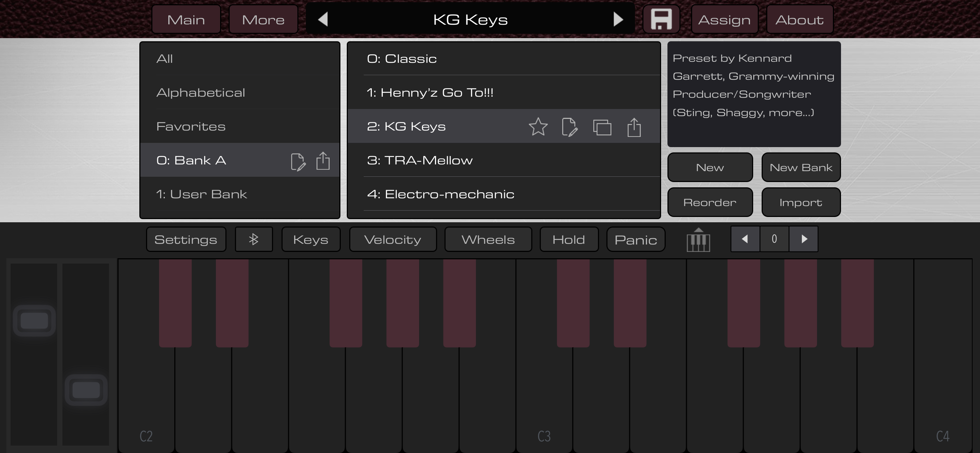Click the share icon on KG Keys preset

[x=634, y=127]
